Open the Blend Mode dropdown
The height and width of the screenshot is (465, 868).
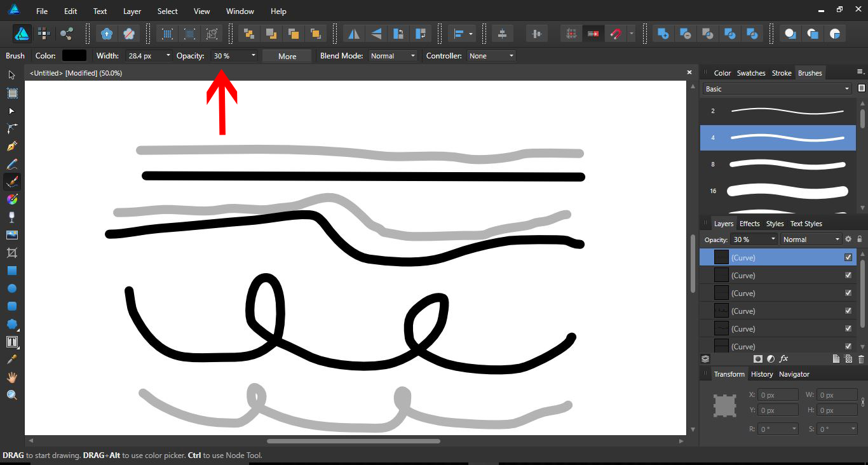click(x=393, y=55)
